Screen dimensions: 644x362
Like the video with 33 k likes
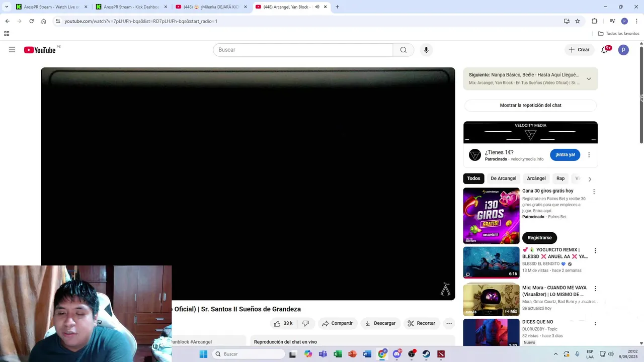click(x=283, y=323)
